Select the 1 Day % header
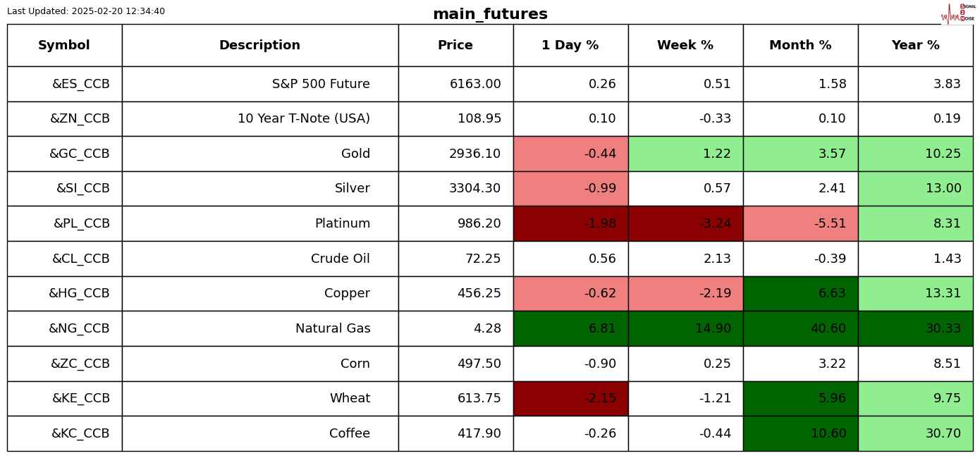Image resolution: width=980 pixels, height=458 pixels. click(x=570, y=46)
